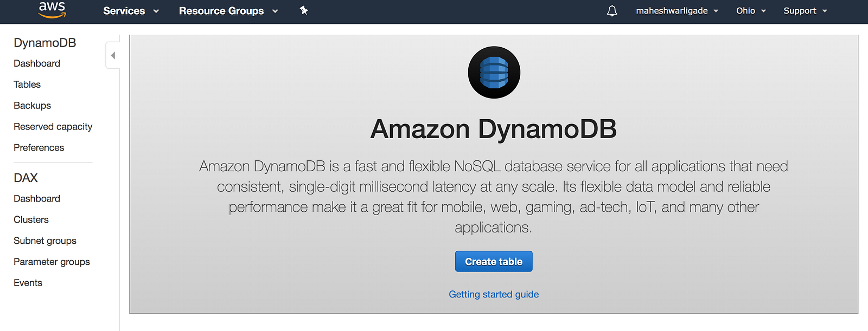Select Clusters under DAX
Viewport: 868px width, 331px height.
coord(31,220)
